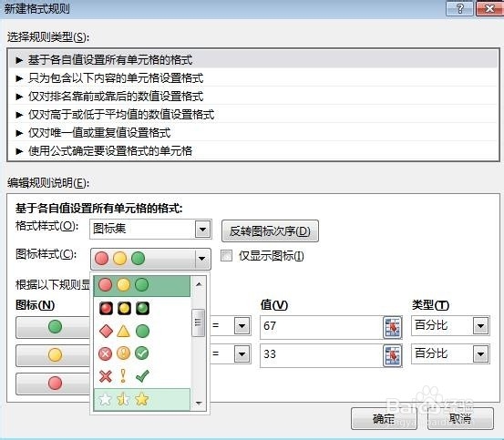Select the three stars icon set

142,399
